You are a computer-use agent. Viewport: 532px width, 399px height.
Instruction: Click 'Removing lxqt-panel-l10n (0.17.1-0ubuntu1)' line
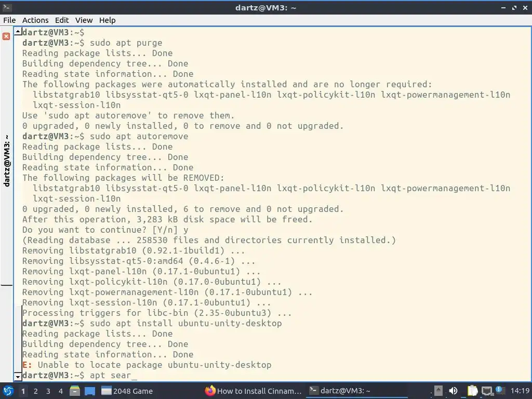141,271
